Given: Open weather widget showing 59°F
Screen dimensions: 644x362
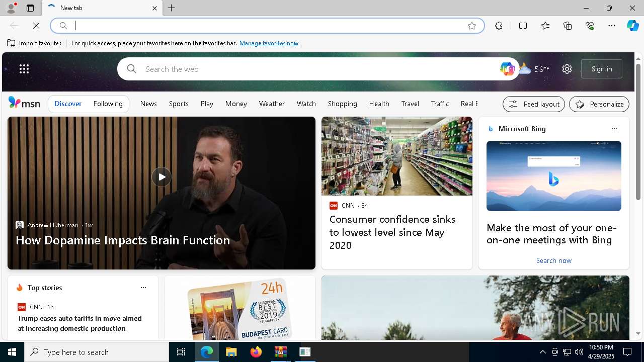Looking at the screenshot, I should pos(534,69).
